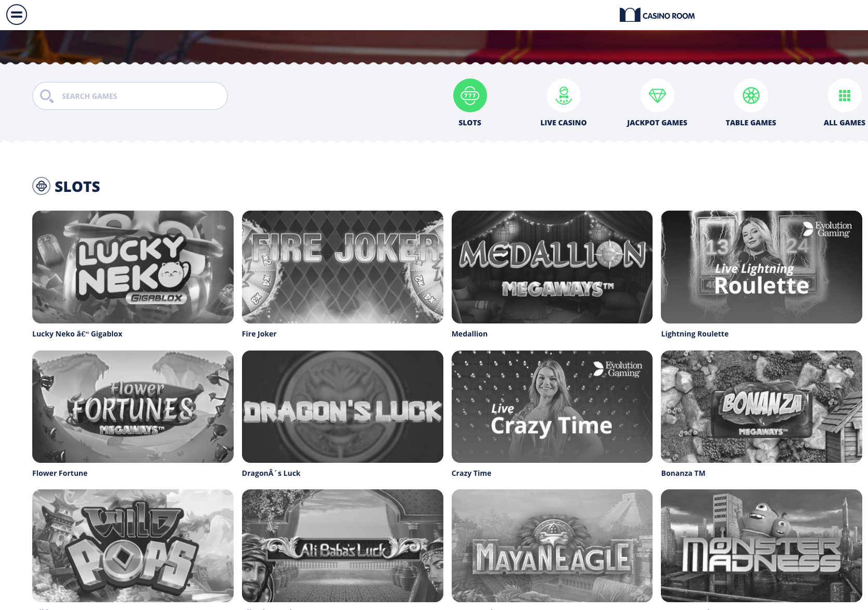Click the 'Fire Joker' title link
Image resolution: width=868 pixels, height=610 pixels.
click(x=259, y=334)
